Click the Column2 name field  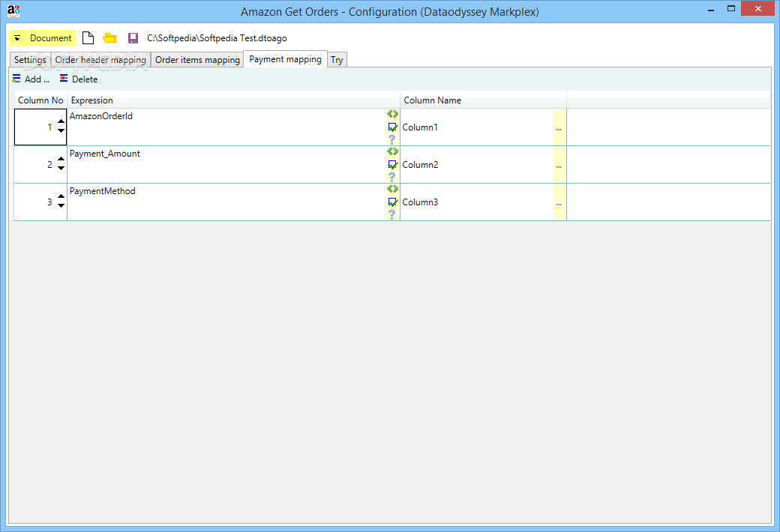coord(476,165)
